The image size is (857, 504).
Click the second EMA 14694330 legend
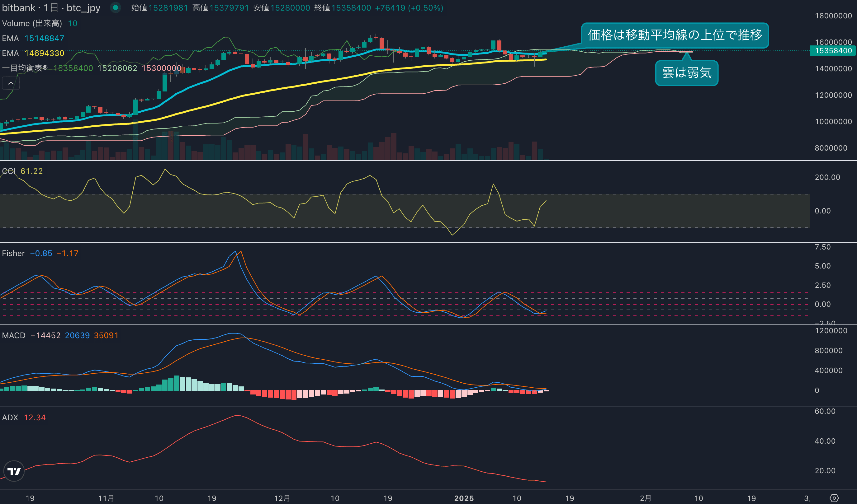[33, 53]
